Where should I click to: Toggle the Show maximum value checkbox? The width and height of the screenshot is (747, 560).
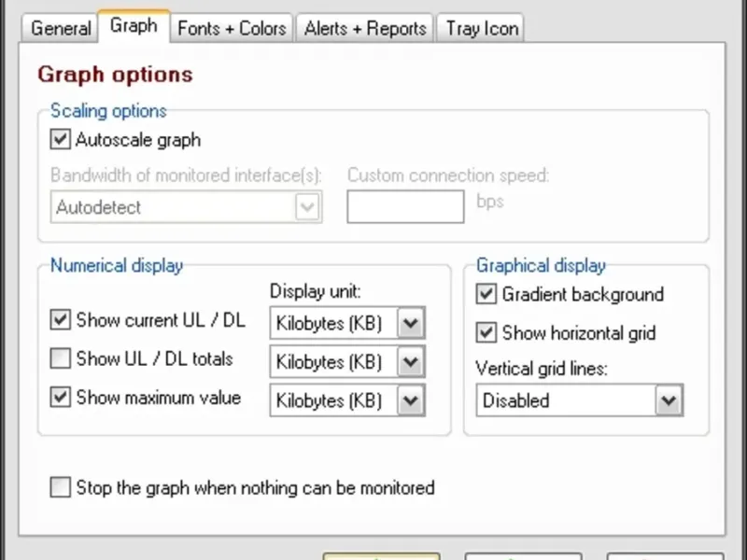(61, 398)
